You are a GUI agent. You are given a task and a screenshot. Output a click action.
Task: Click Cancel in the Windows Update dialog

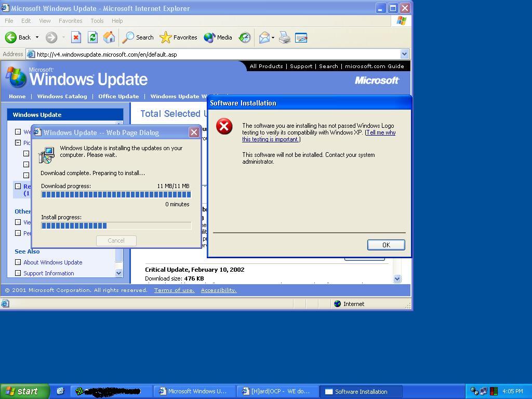116,241
